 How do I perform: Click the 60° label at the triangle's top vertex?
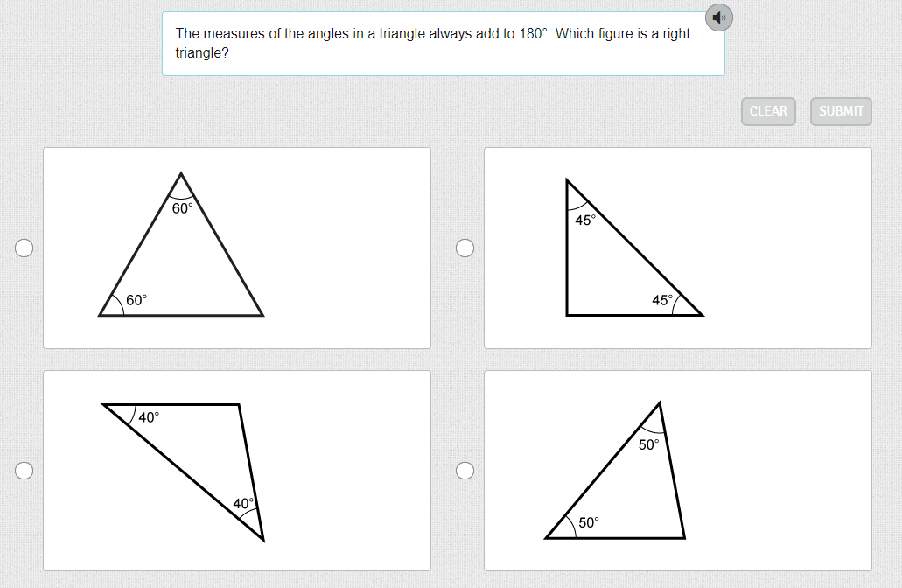pos(182,209)
